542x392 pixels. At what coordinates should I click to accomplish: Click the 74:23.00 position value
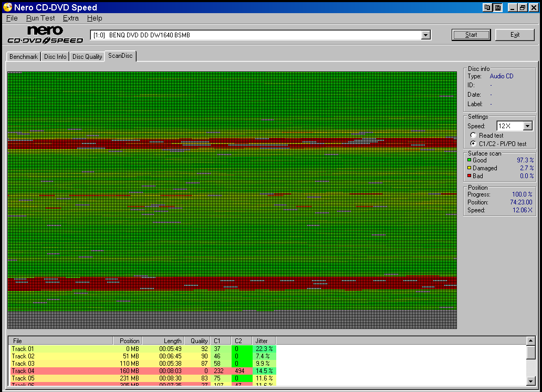pyautogui.click(x=522, y=202)
